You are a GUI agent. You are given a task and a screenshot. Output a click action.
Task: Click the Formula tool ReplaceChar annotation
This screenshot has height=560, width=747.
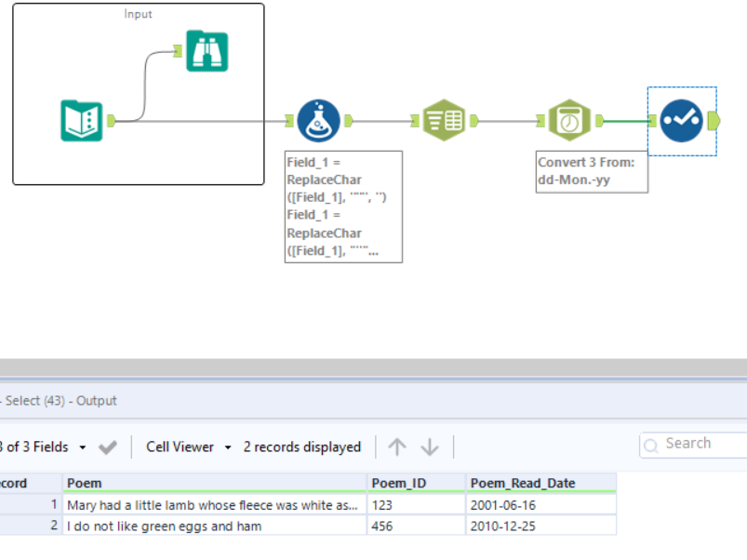coord(343,207)
